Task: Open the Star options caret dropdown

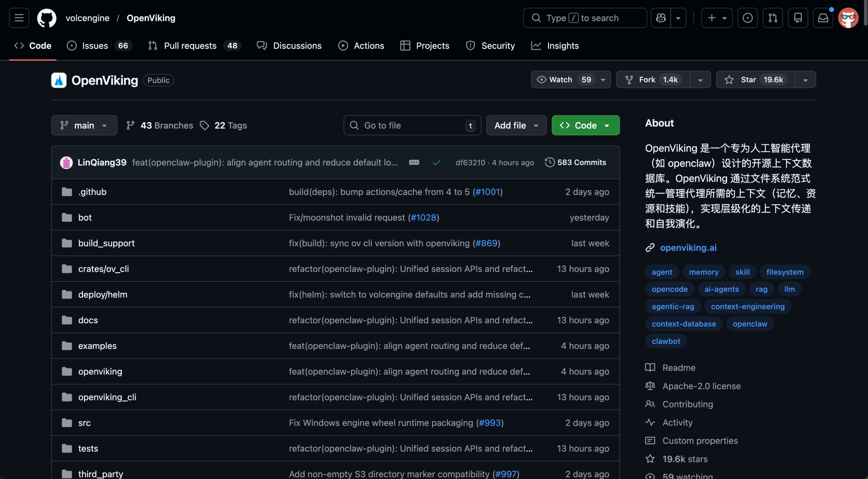Action: click(806, 79)
